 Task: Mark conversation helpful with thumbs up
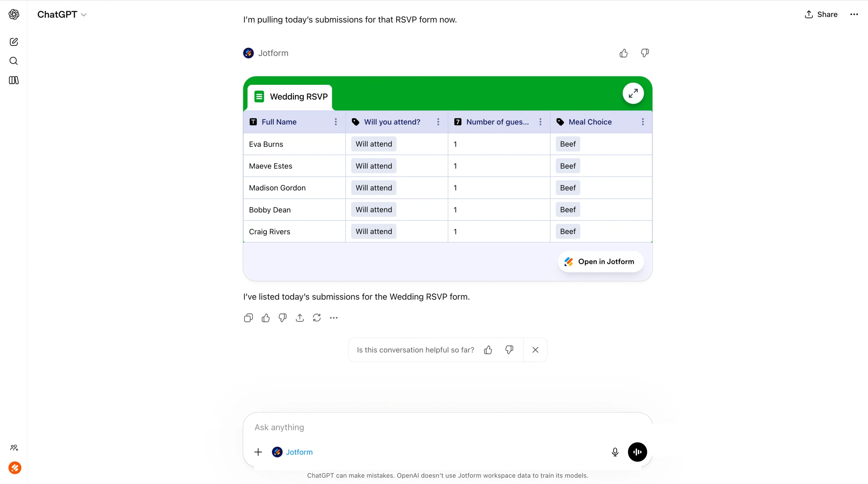click(488, 349)
